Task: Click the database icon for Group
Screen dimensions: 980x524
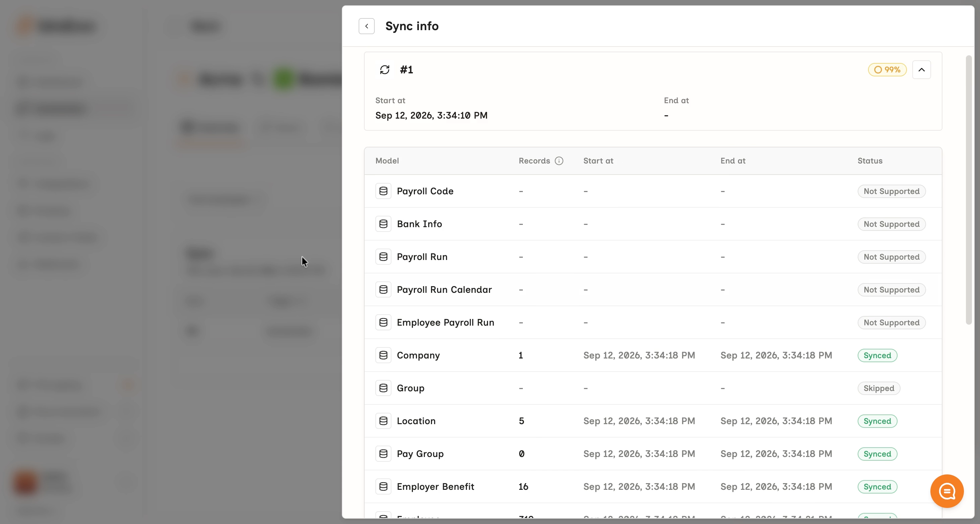Action: click(383, 388)
